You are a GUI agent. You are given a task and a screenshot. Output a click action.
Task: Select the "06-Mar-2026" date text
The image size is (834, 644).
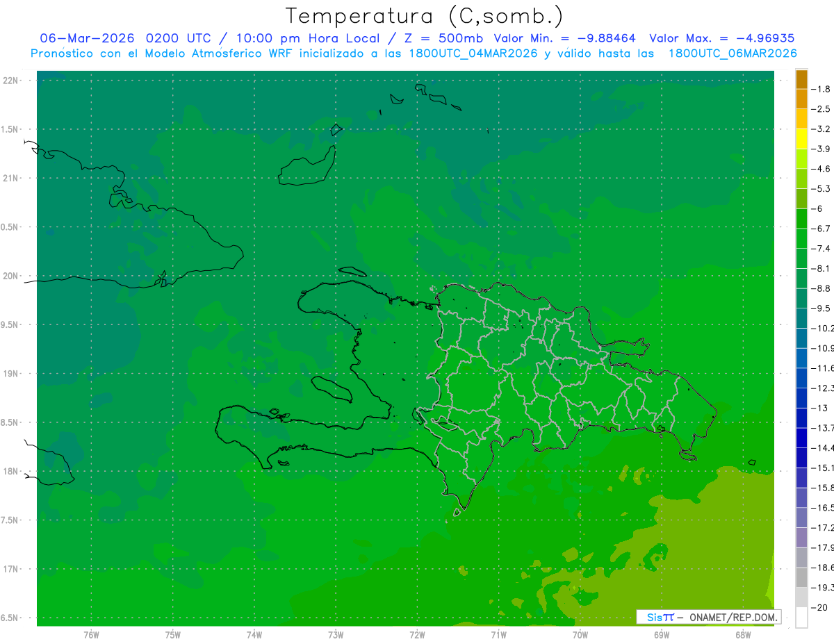(88, 38)
